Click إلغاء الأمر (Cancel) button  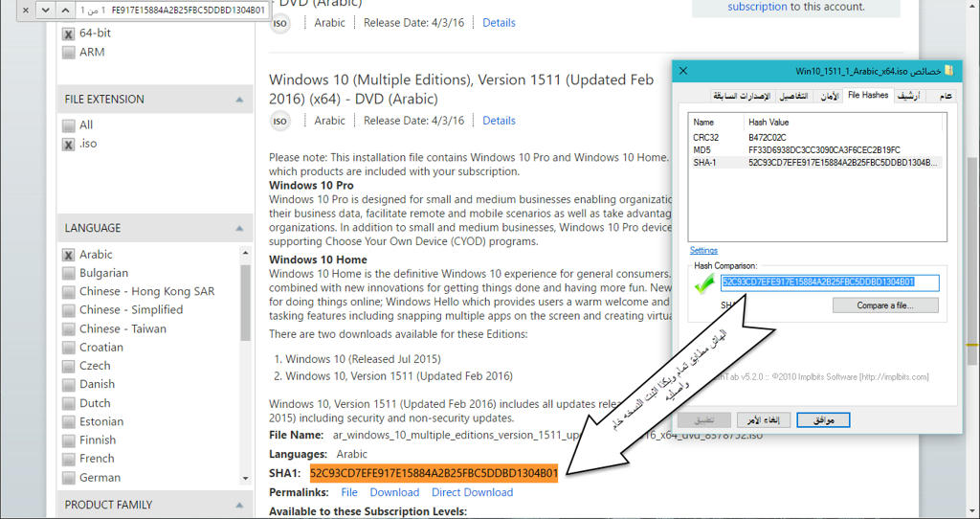[763, 419]
